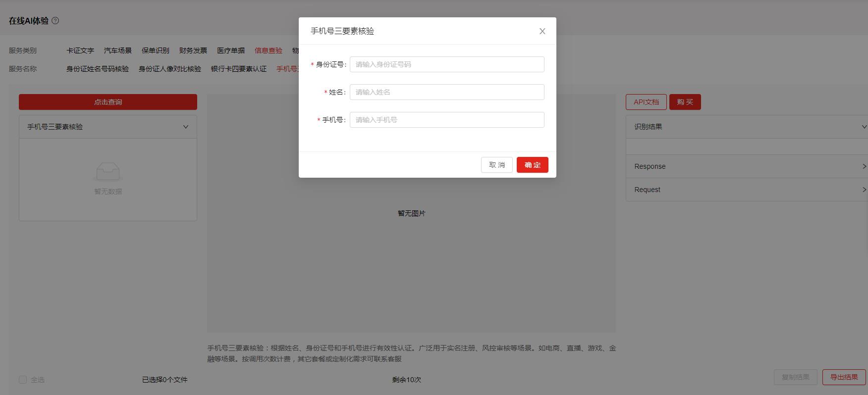Click the 取消 button
This screenshot has width=868, height=395.
497,165
